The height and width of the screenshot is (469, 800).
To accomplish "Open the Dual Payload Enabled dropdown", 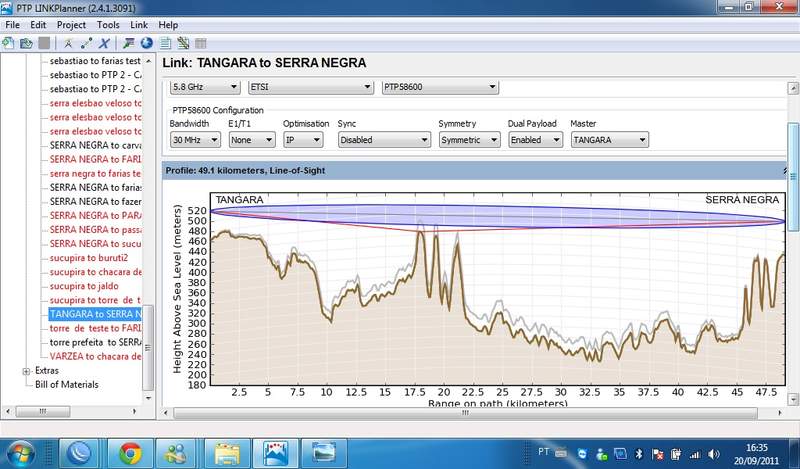I will (x=534, y=140).
